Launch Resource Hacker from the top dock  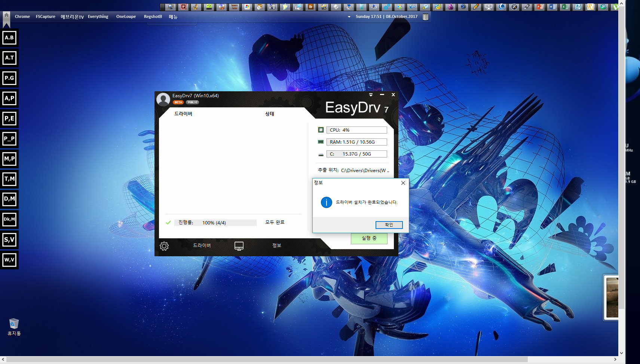[235, 7]
